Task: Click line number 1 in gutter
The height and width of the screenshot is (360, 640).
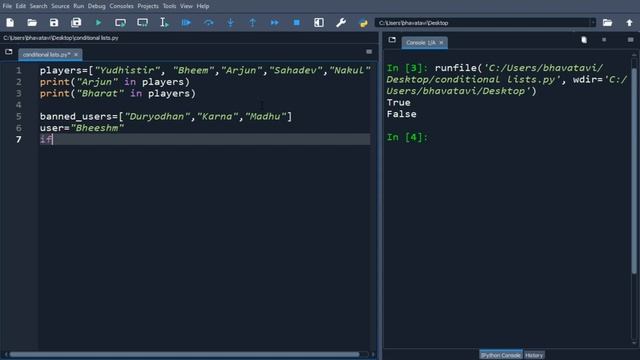Action: pos(18,70)
